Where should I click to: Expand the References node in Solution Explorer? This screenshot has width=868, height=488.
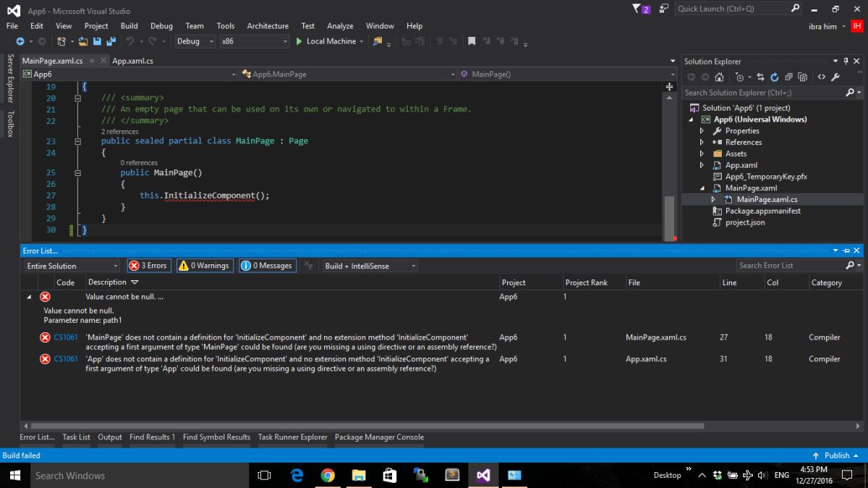point(701,142)
